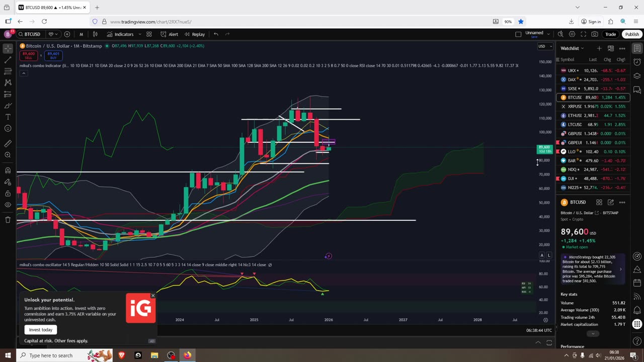Open the patterns drawing tool
Screen dimensions: 644x362
point(8,82)
